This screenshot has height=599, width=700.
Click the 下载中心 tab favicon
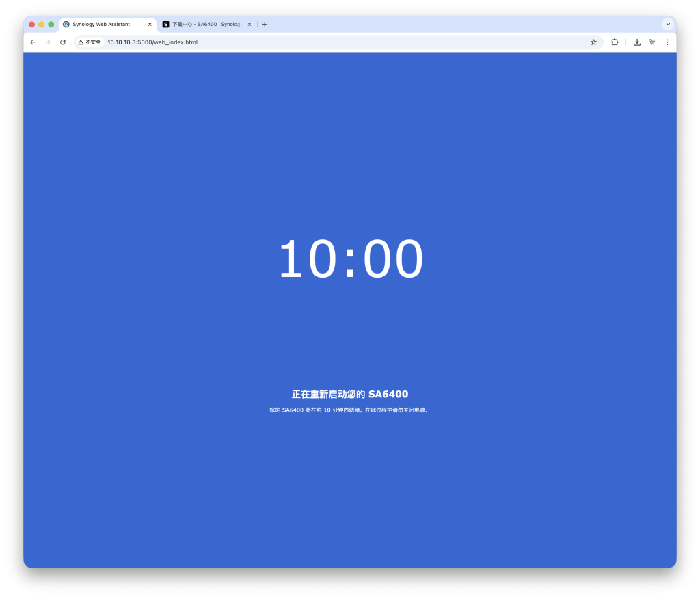(165, 25)
